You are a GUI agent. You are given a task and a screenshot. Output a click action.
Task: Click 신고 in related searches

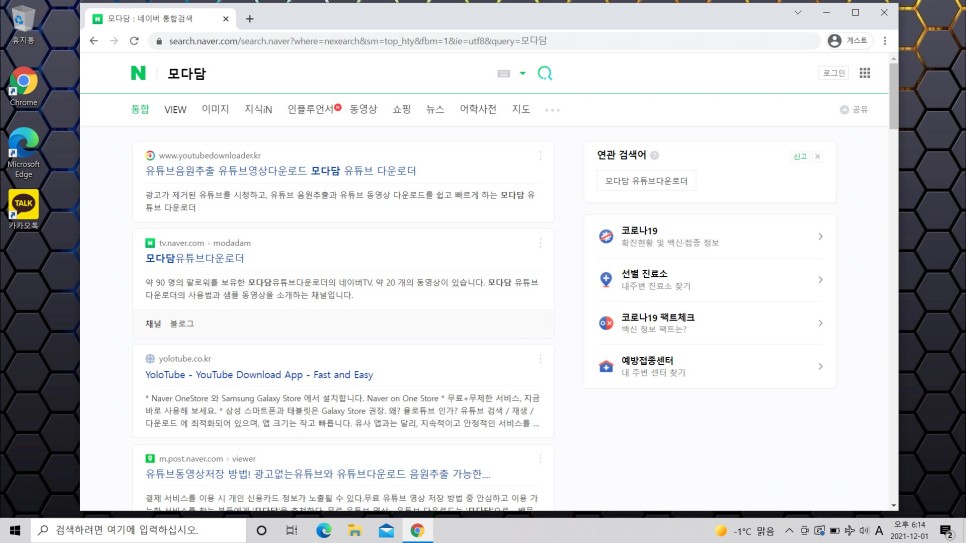pyautogui.click(x=800, y=157)
